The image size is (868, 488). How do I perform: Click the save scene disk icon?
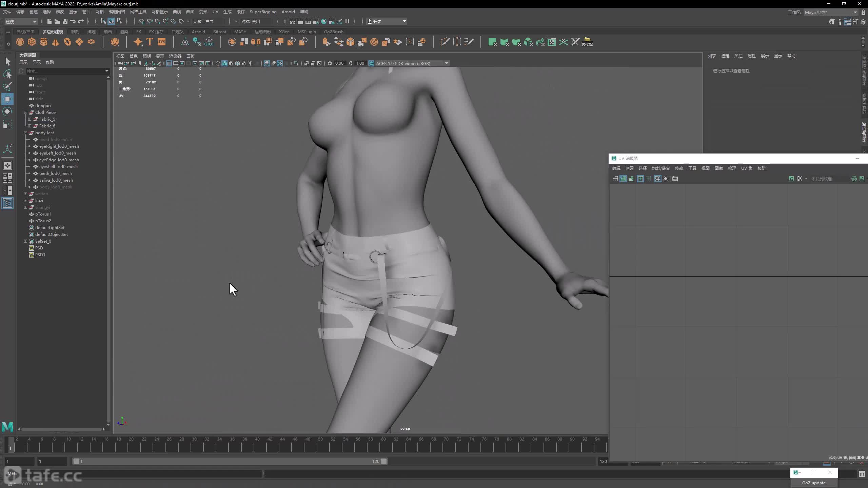tap(65, 21)
